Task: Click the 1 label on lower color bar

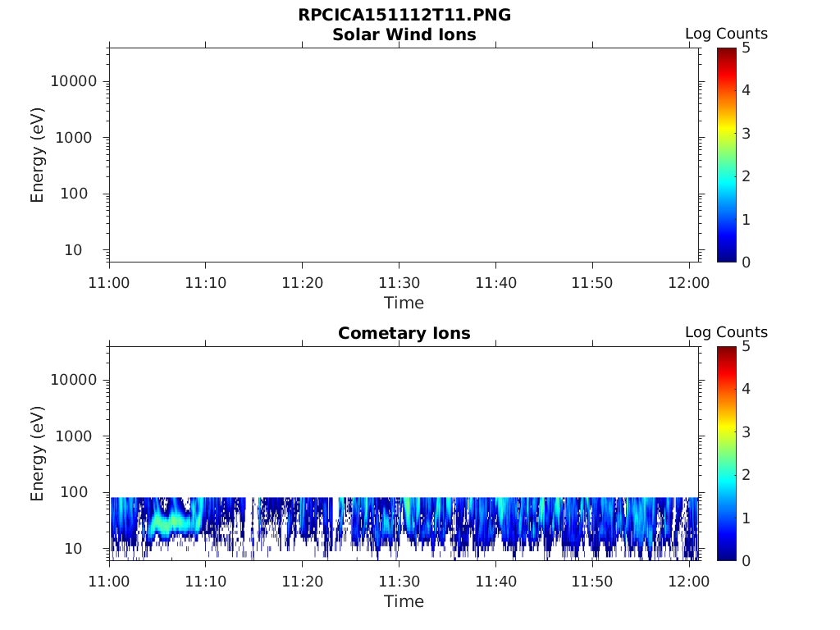Action: [746, 518]
